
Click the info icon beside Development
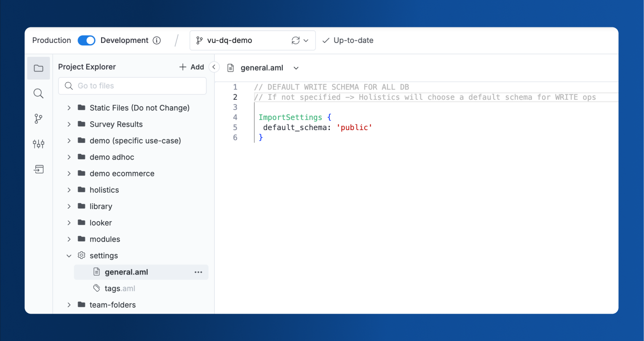(157, 40)
